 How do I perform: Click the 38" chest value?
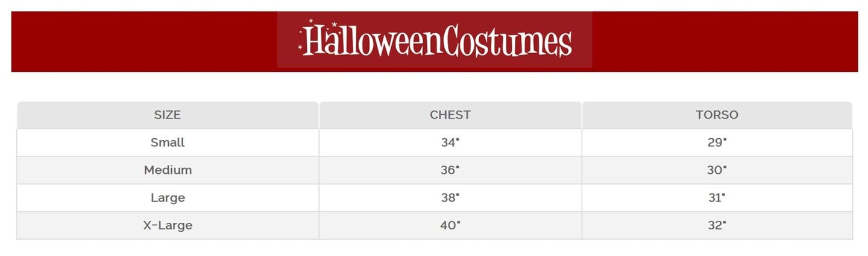[450, 197]
